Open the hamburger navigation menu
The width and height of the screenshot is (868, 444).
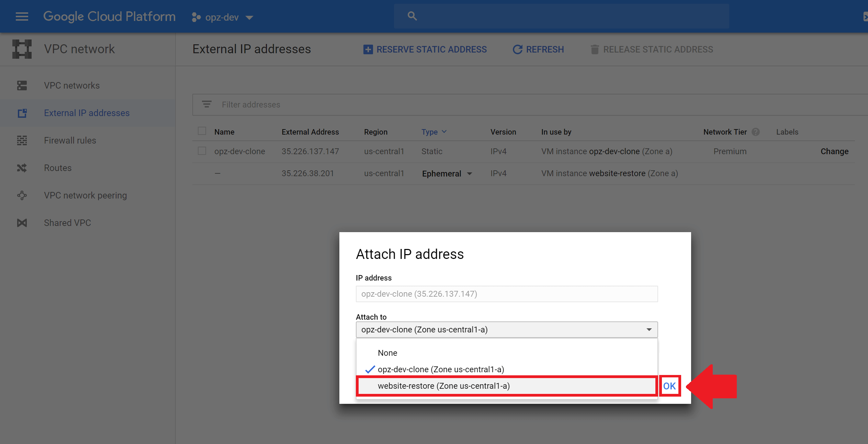[22, 16]
